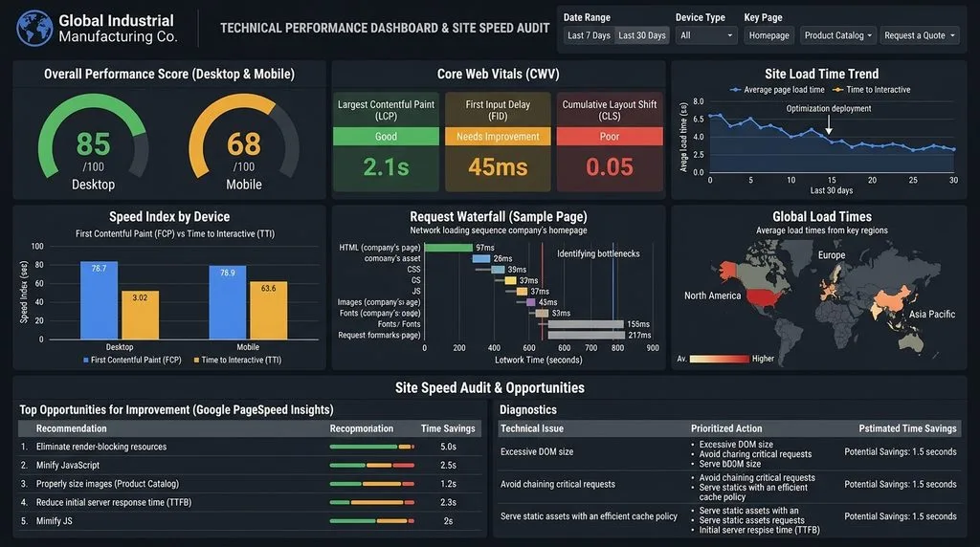Select the Properly size images (Product Catalog) row
The width and height of the screenshot is (980, 547).
pos(250,484)
